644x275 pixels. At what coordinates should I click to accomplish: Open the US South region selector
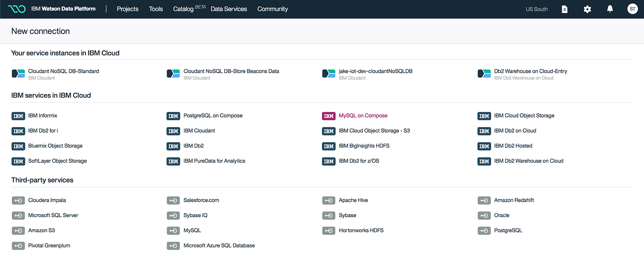pos(536,9)
